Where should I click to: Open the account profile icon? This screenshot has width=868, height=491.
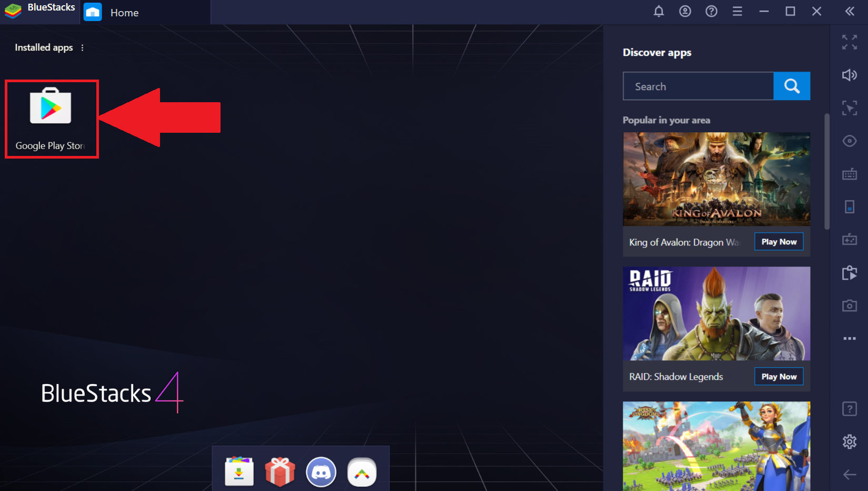click(x=685, y=11)
